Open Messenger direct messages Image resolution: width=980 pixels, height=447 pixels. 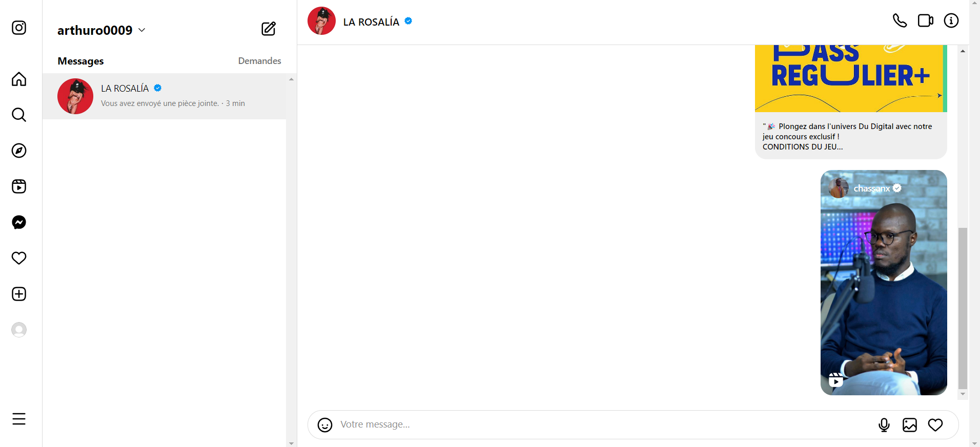click(x=19, y=222)
